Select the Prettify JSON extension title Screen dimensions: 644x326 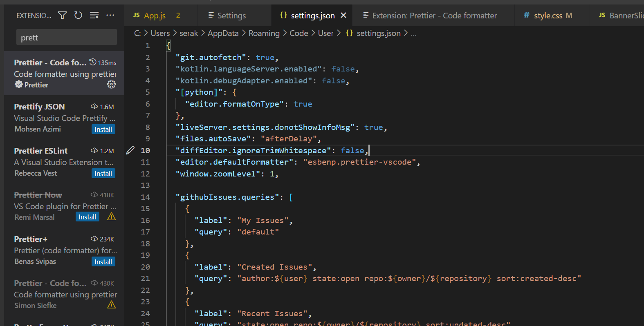point(39,107)
